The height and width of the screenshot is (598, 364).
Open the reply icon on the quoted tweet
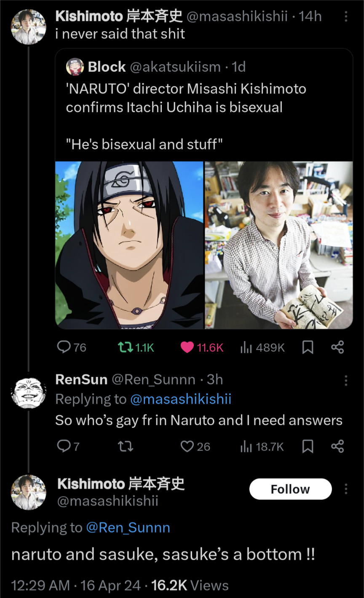pyautogui.click(x=64, y=347)
